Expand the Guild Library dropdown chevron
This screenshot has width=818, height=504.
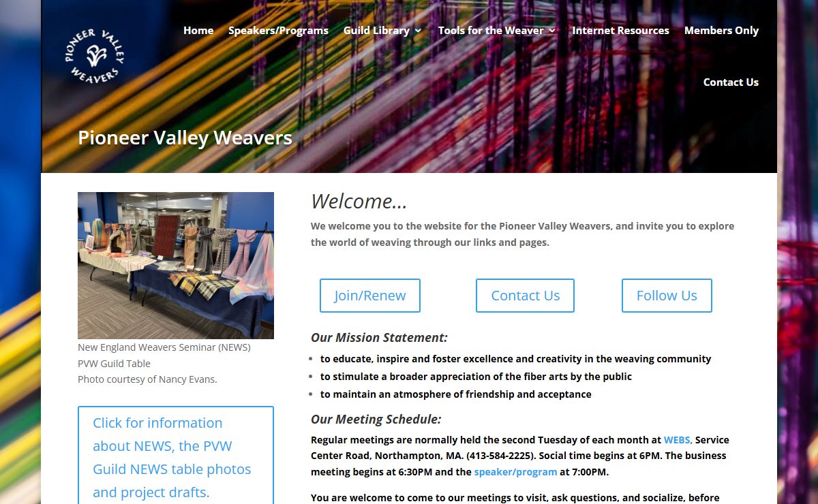(417, 31)
